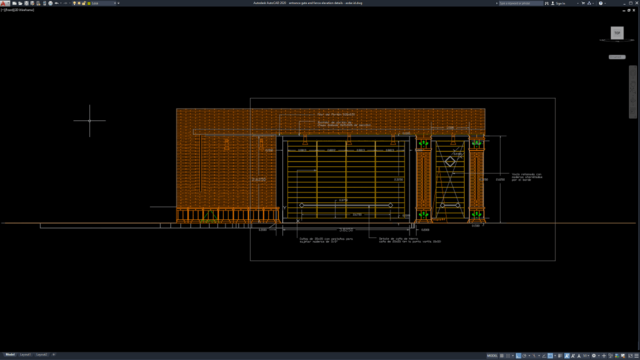The image size is (640, 360).
Task: Add a new layout with plus tab
Action: (53, 355)
